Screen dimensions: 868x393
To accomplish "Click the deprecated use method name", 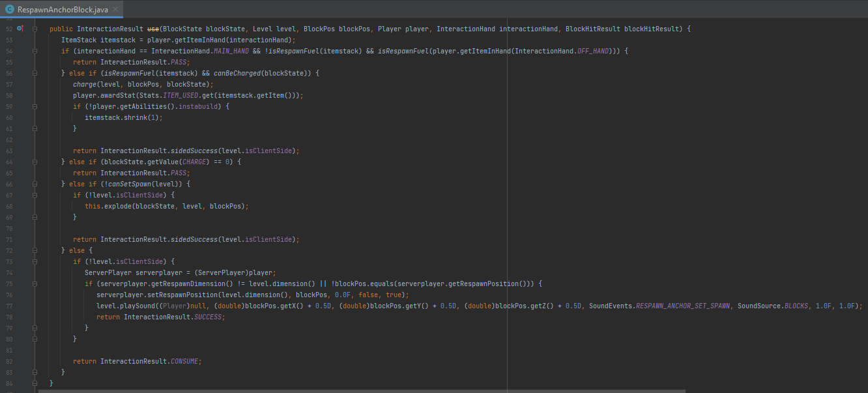I will click(x=153, y=29).
